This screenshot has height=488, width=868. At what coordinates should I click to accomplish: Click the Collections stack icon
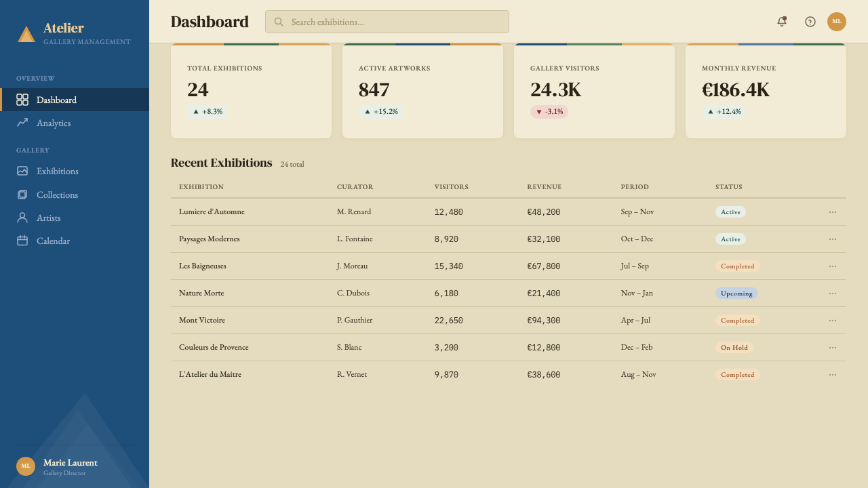[22, 195]
